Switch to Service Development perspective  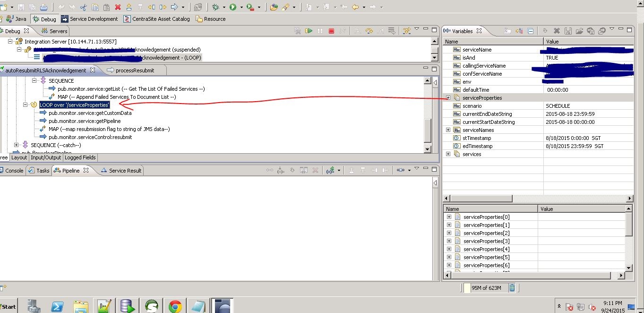[94, 19]
